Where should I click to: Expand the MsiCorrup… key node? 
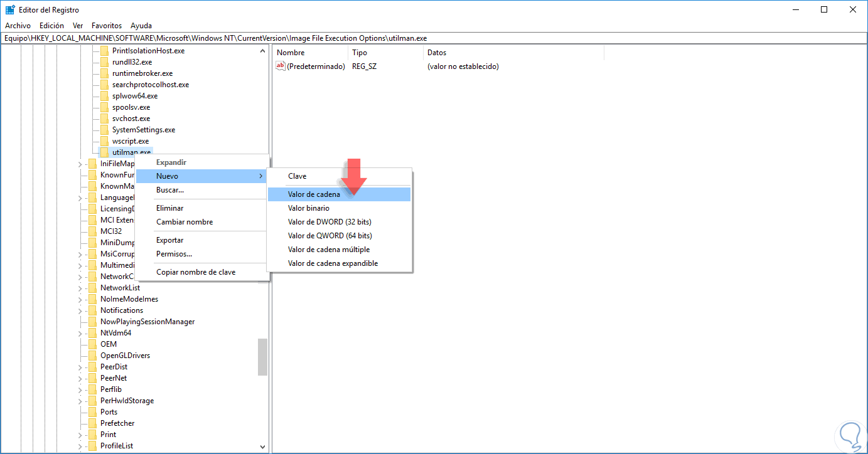[80, 255]
